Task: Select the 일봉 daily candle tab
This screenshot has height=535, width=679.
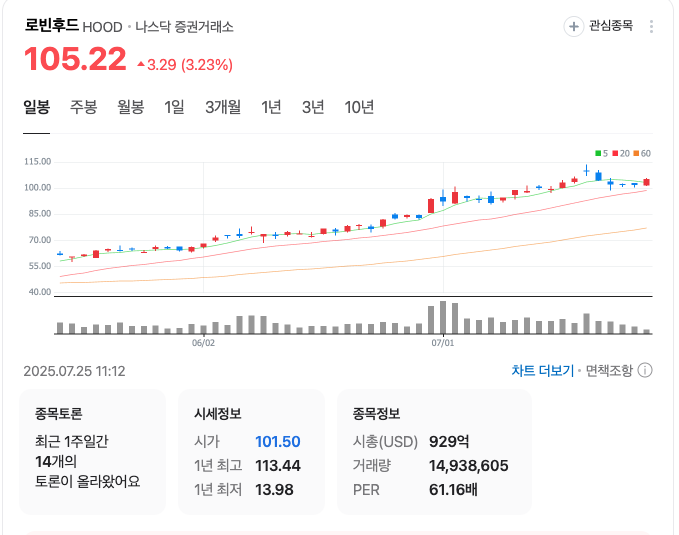Action: (37, 107)
